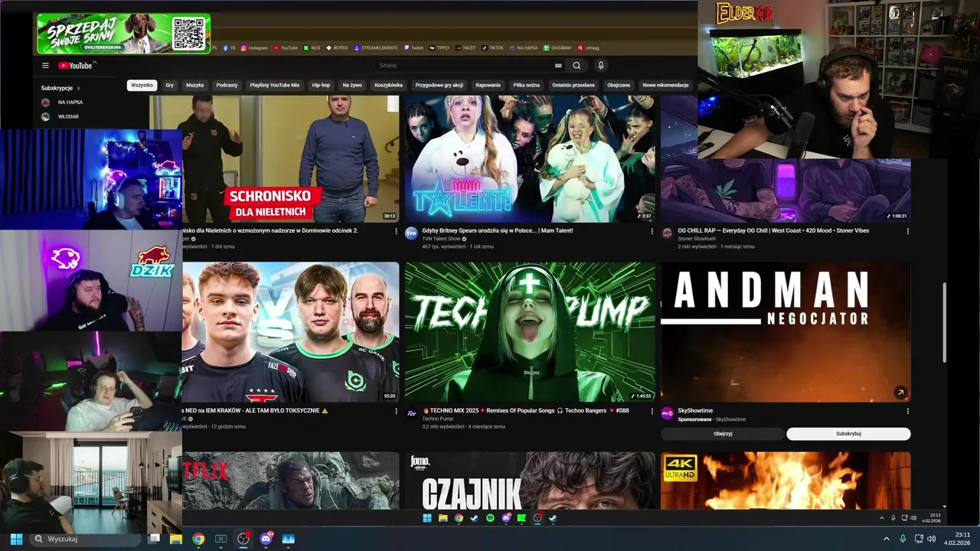Show hidden tray icons in inner taskbar
Viewport: 980px width, 551px height.
pos(882,518)
